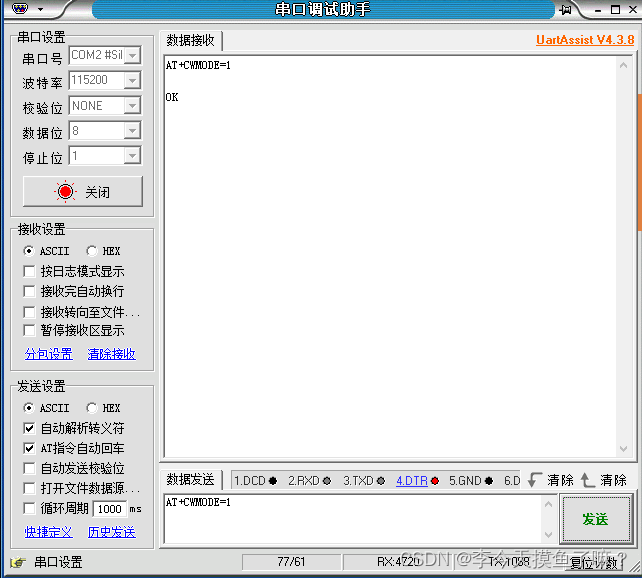Clear the receive area with down-arrow 清除
This screenshot has height=578, width=642.
[551, 480]
